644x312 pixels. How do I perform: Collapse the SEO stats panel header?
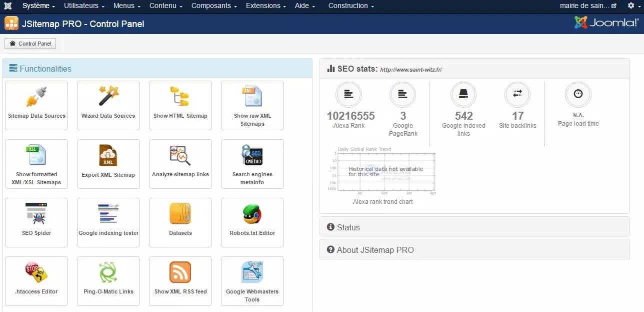click(x=474, y=69)
